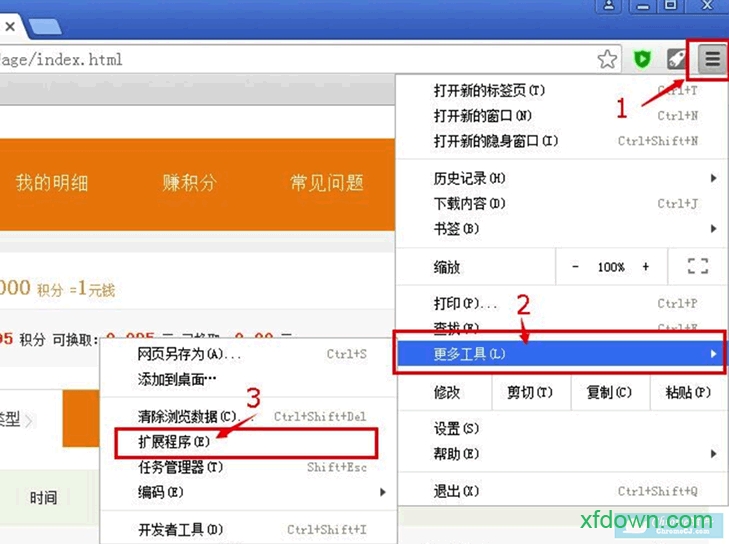Click the 我的明细 page tab
This screenshot has width=729, height=544.
(x=52, y=182)
